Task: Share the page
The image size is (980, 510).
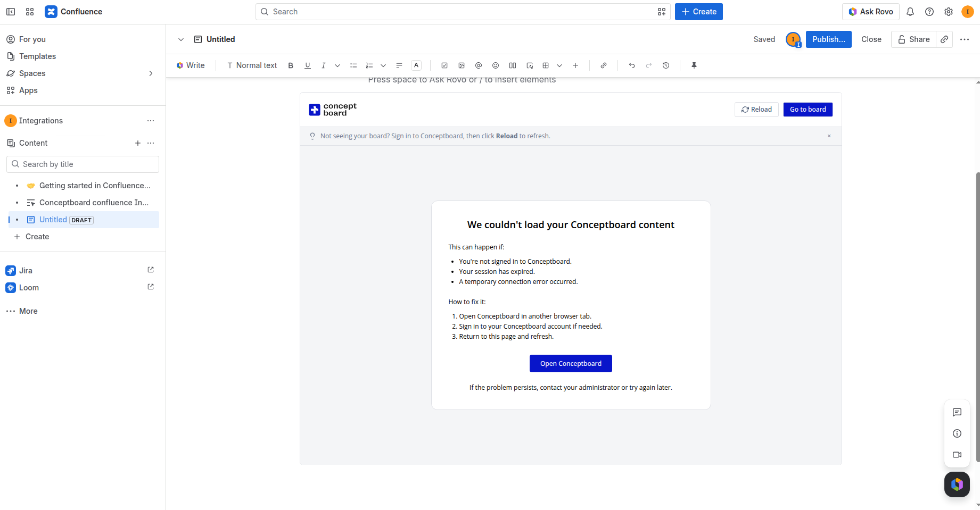Action: click(x=913, y=39)
